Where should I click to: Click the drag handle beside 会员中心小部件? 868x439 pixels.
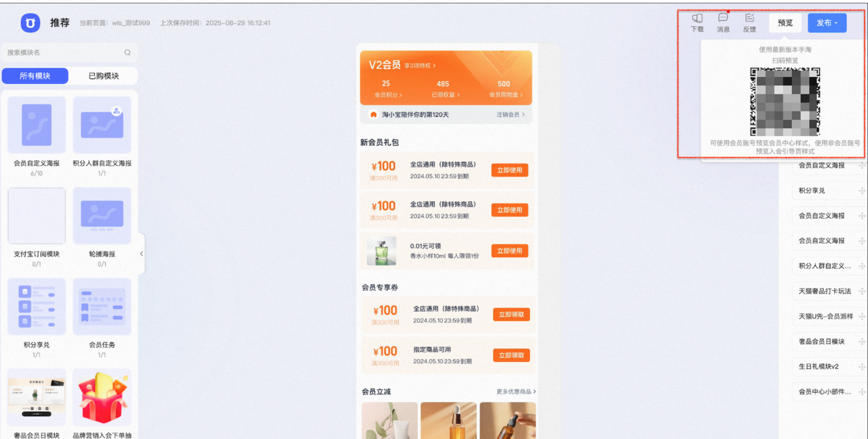coord(862,392)
